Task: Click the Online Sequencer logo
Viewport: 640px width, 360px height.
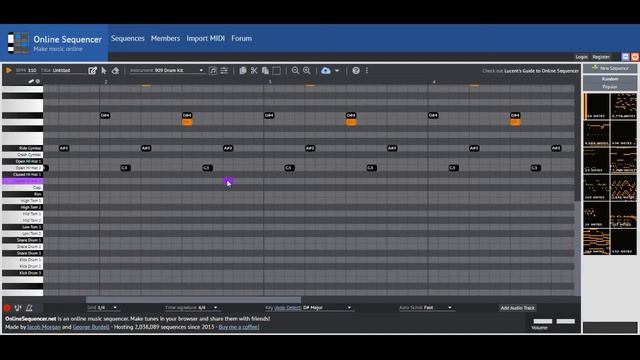Action: point(18,43)
